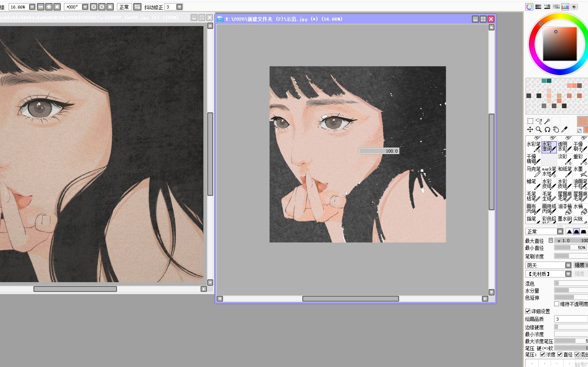Click the 绘画品质 value field
The height and width of the screenshot is (367, 588).
(x=571, y=319)
